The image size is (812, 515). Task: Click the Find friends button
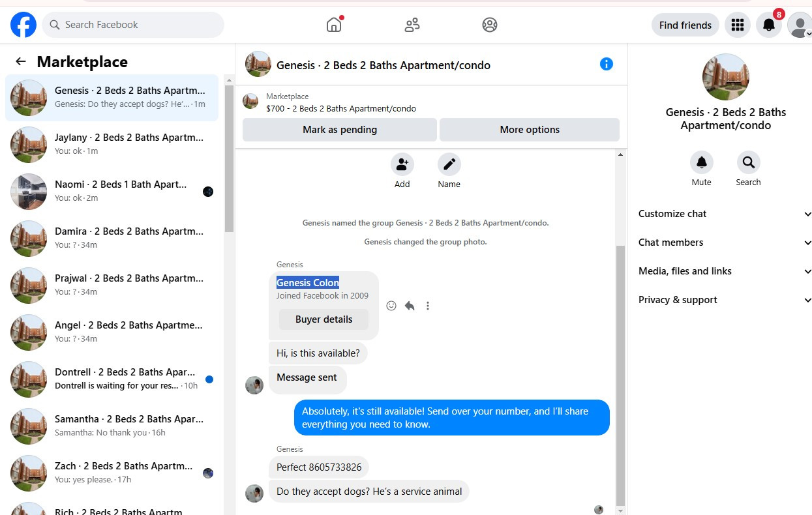tap(685, 25)
